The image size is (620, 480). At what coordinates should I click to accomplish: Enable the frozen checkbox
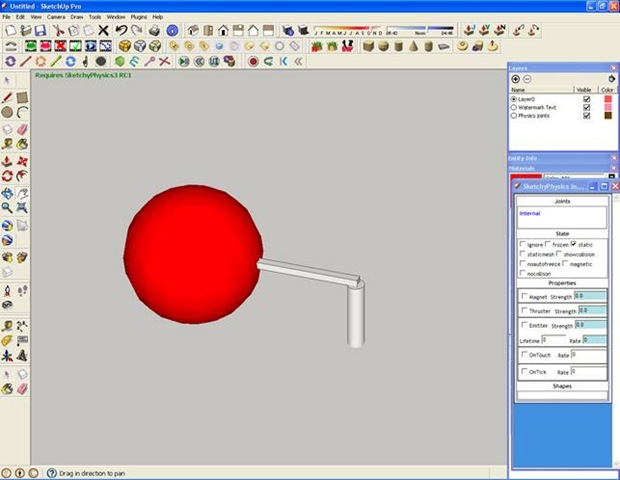click(x=548, y=244)
